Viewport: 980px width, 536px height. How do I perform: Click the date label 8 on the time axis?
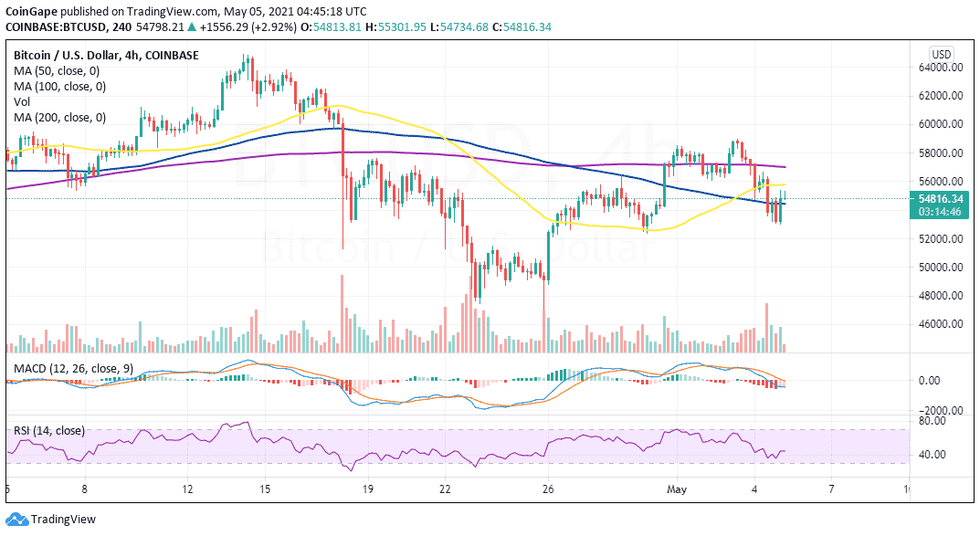[84, 489]
